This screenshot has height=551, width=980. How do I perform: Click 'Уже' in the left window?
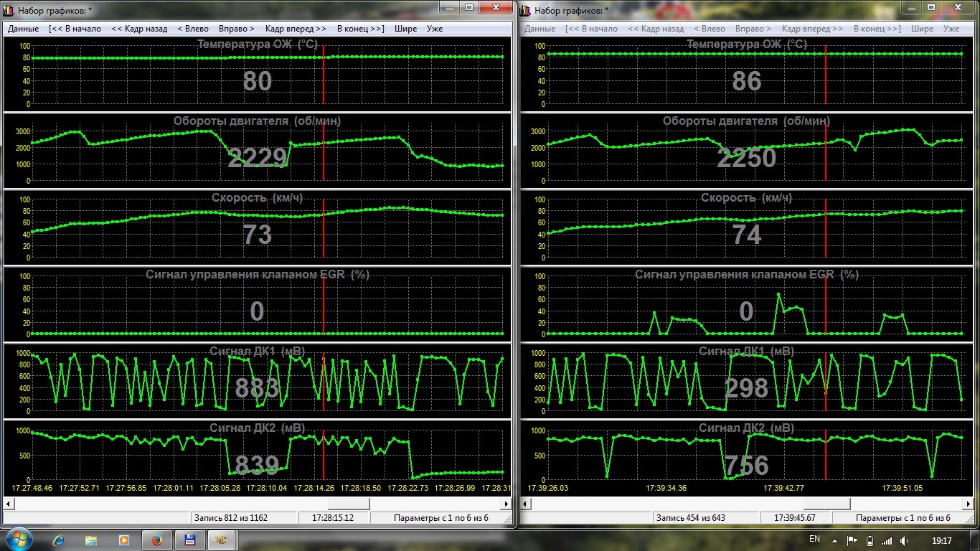click(x=435, y=29)
